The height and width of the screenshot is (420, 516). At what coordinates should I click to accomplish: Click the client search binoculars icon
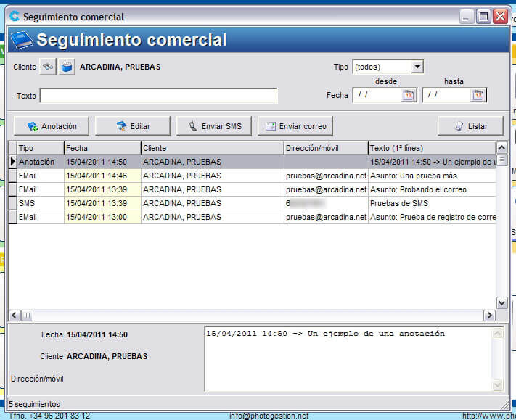pyautogui.click(x=48, y=67)
